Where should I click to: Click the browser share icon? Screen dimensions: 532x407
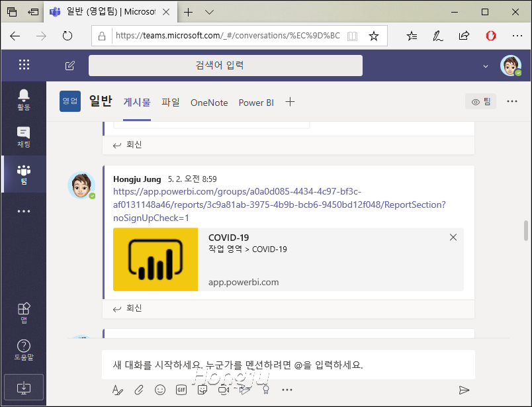(x=464, y=36)
